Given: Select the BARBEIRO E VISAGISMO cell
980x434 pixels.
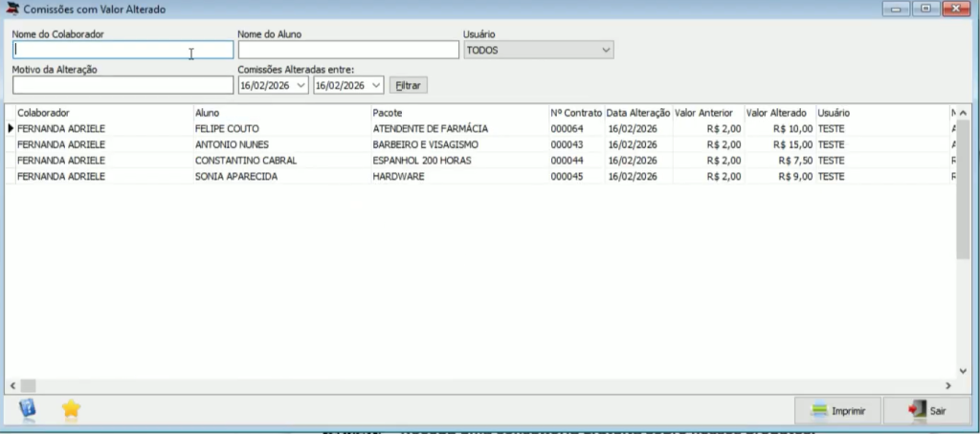Looking at the screenshot, I should point(459,145).
